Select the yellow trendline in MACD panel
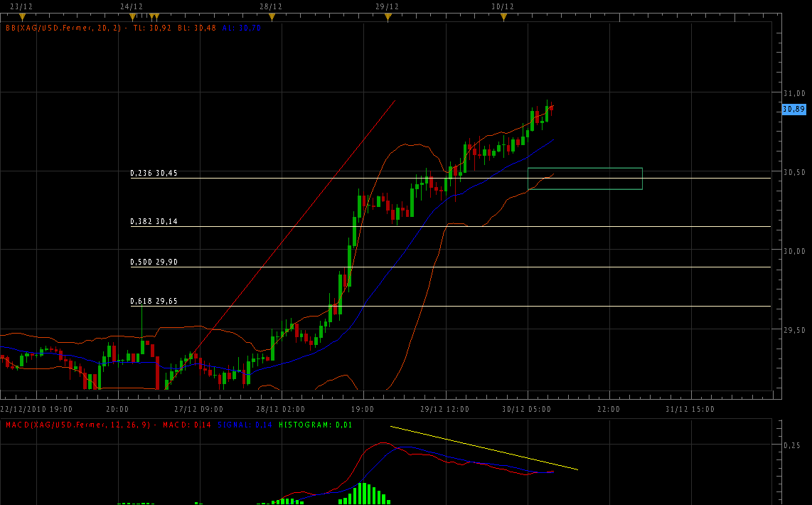This screenshot has height=505, width=812. click(484, 448)
